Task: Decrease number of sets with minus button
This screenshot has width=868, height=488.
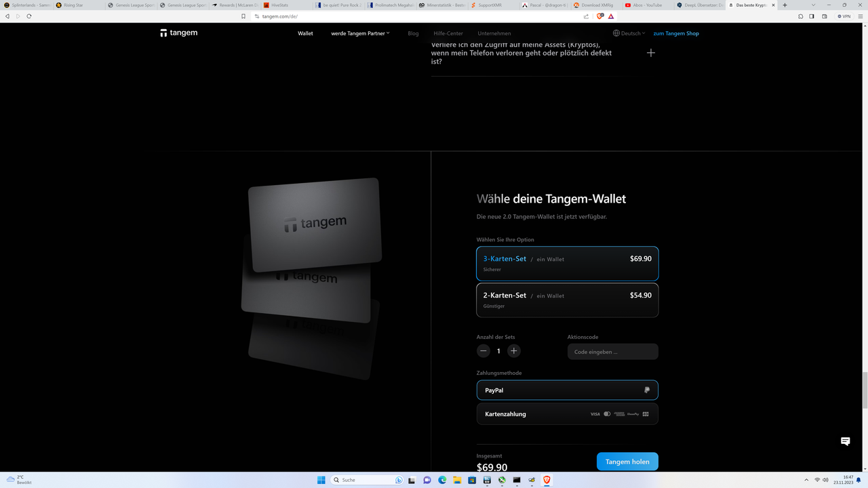Action: point(483,351)
